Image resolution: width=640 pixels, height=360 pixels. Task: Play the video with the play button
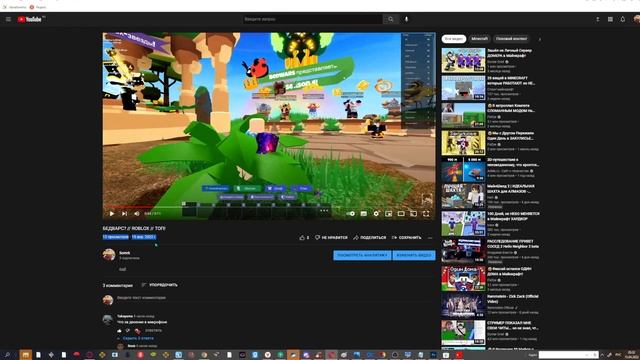(x=112, y=213)
